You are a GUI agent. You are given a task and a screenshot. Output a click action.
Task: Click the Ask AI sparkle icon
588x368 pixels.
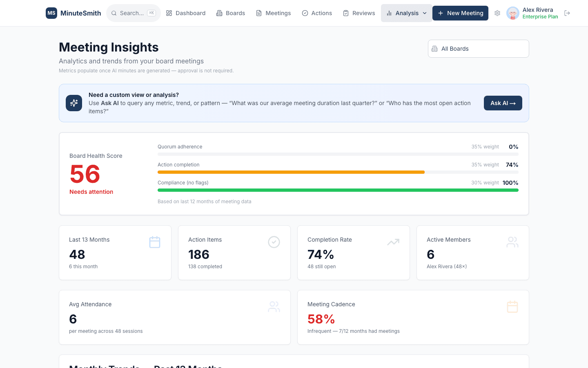tap(74, 103)
